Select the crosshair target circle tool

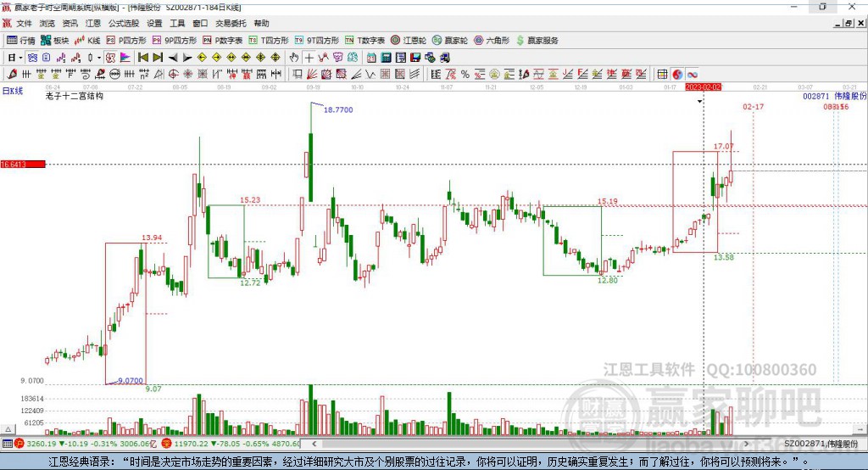click(173, 75)
